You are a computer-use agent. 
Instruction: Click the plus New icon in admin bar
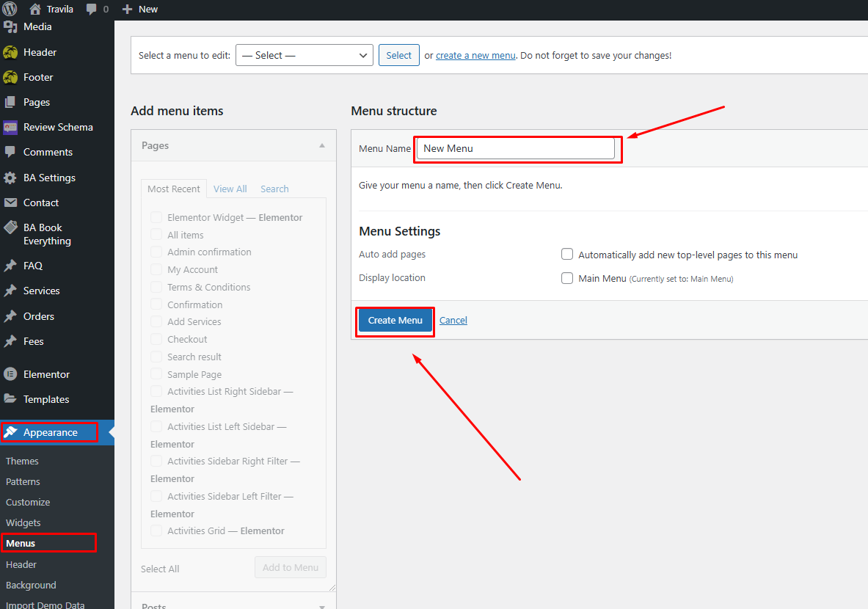pos(127,9)
